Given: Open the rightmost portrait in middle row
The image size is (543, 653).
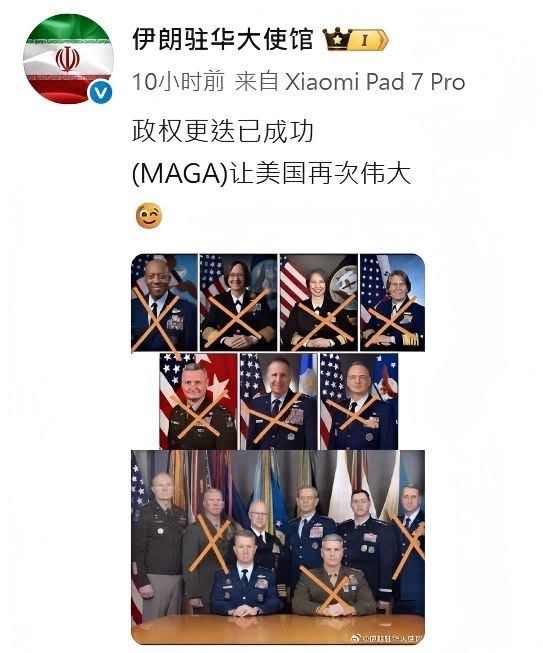Looking at the screenshot, I should (359, 401).
